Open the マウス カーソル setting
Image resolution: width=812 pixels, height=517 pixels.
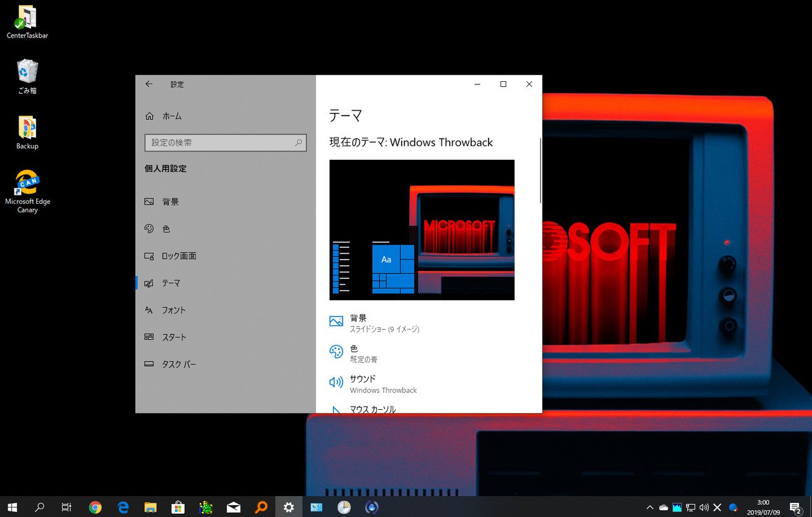(362, 409)
